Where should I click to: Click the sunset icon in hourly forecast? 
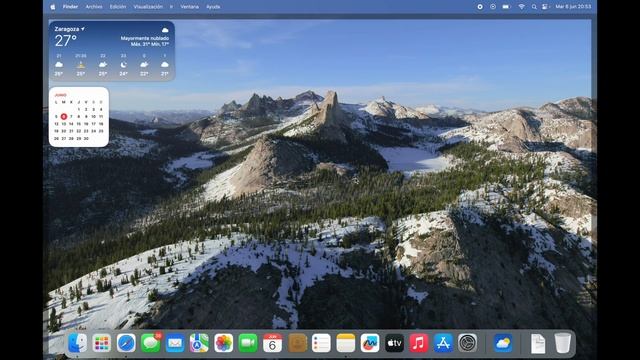click(x=81, y=64)
